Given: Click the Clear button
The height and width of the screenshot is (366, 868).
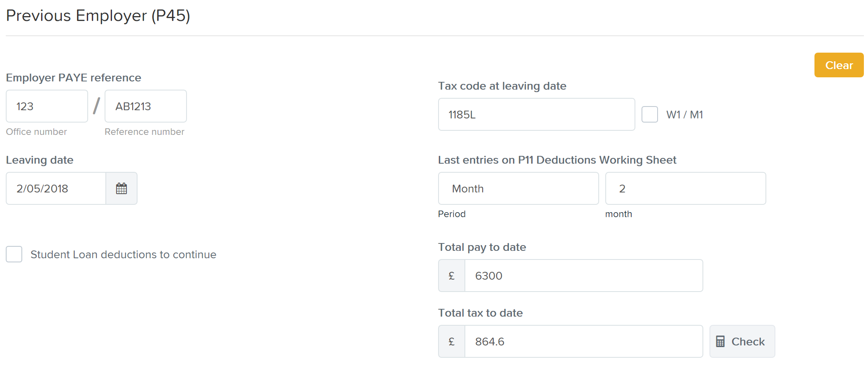Looking at the screenshot, I should pyautogui.click(x=839, y=65).
